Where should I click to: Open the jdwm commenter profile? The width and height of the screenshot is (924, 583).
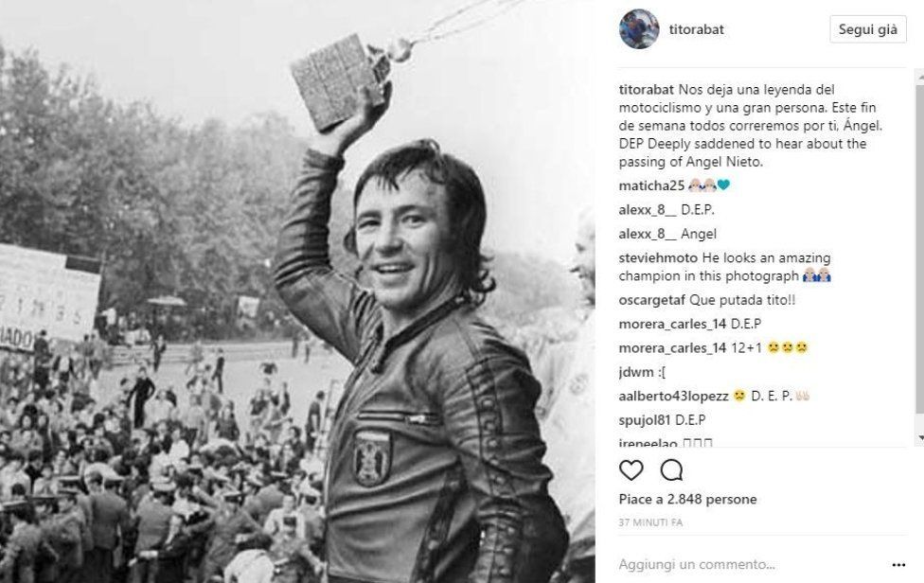tap(636, 372)
